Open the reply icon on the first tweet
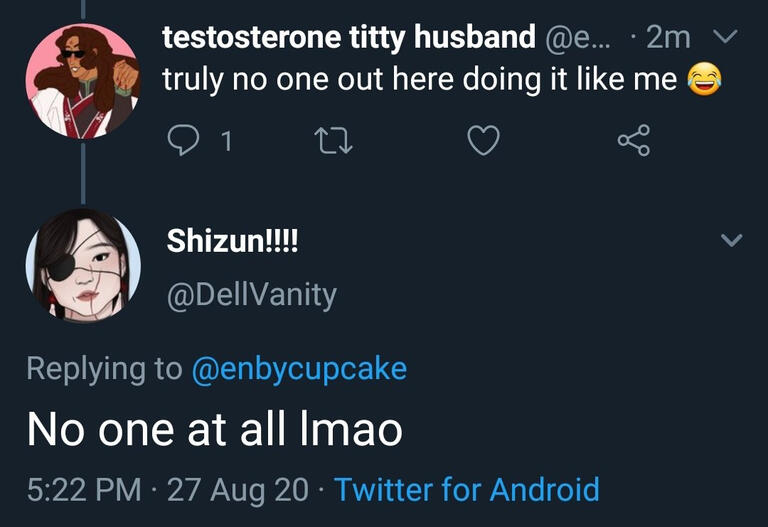Viewport: 768px width, 527px height. tap(182, 142)
